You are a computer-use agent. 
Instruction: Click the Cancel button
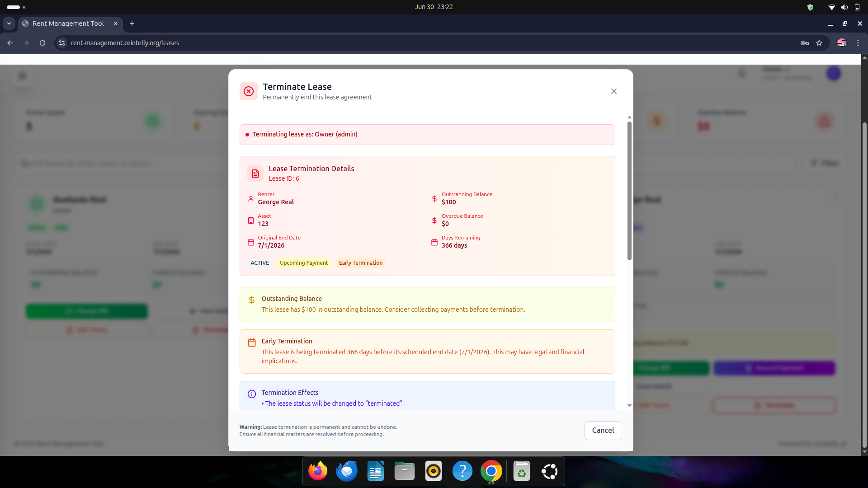[603, 430]
